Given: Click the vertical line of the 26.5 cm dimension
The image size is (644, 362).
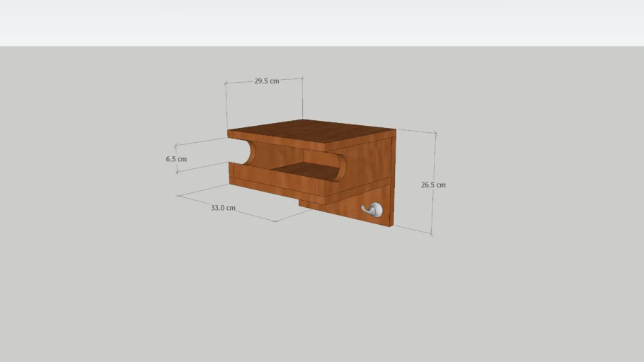Looking at the screenshot, I should (x=434, y=163).
